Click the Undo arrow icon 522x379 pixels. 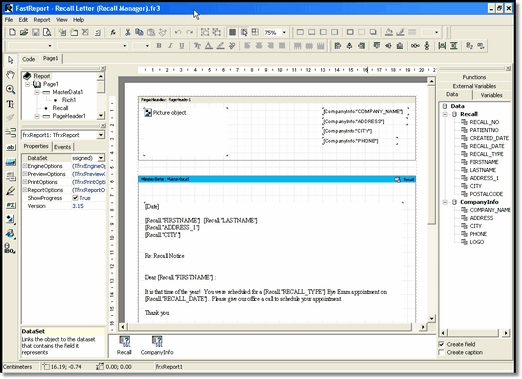(178, 32)
